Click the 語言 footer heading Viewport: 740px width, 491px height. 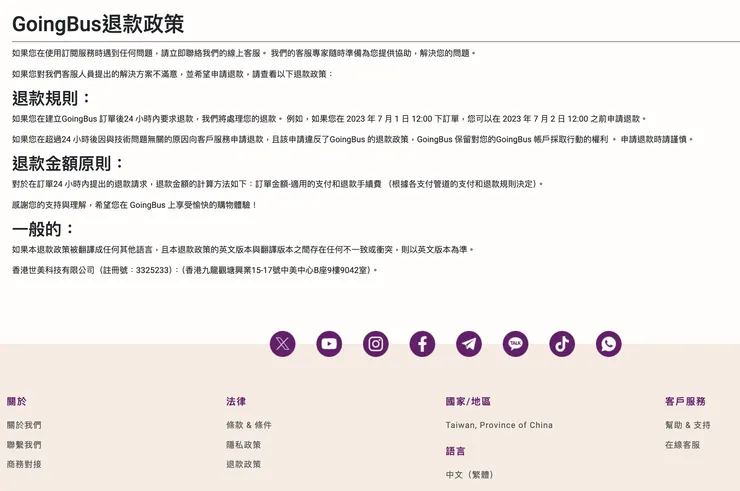point(455,451)
